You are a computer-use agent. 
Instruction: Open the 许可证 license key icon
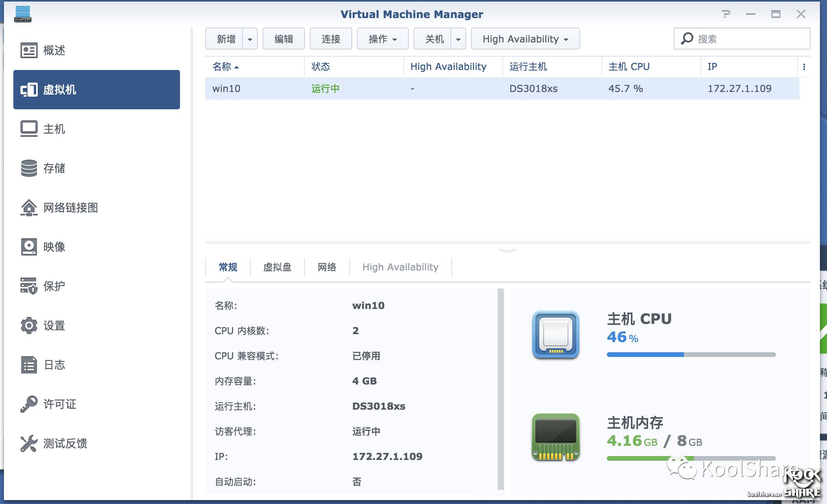coord(29,404)
